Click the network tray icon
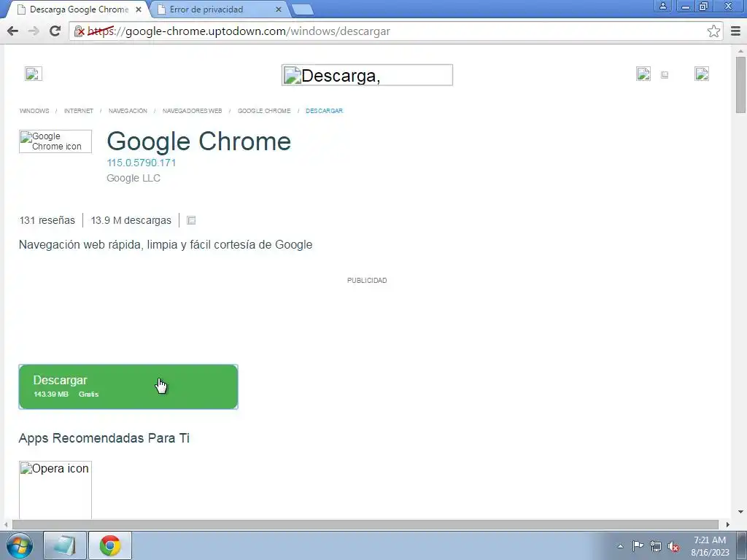This screenshot has height=560, width=747. point(656,546)
